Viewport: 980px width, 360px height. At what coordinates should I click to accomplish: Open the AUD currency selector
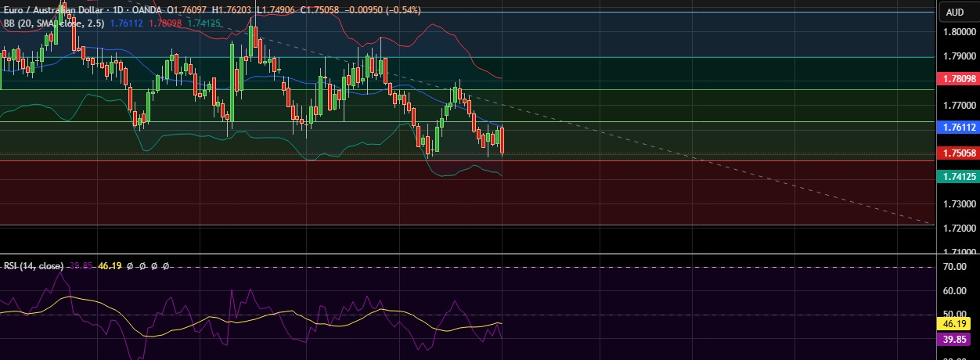pos(955,12)
